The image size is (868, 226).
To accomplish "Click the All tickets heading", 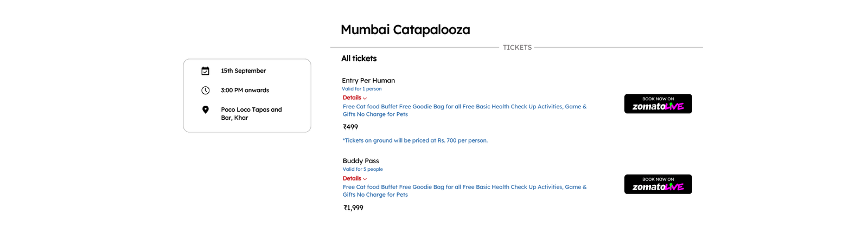I will click(x=359, y=59).
